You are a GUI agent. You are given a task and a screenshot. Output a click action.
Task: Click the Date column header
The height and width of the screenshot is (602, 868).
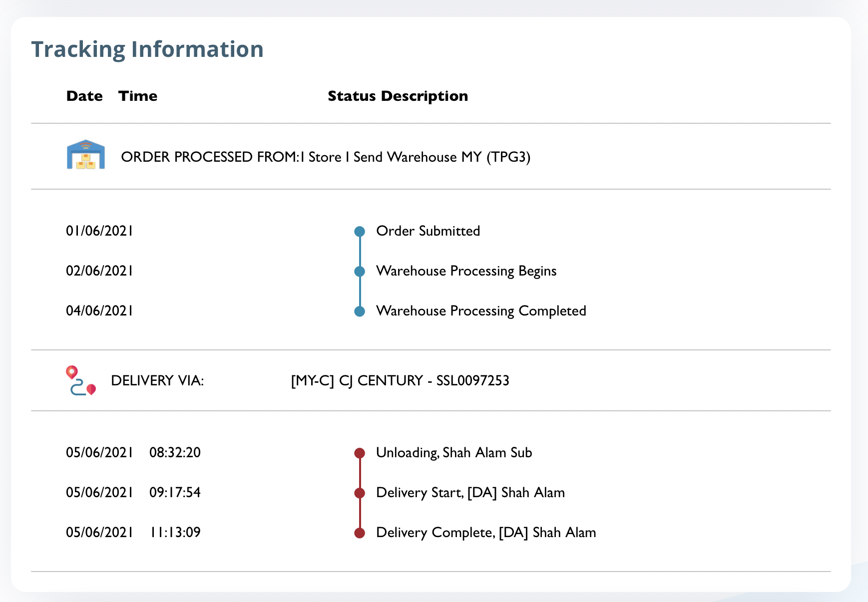click(84, 96)
